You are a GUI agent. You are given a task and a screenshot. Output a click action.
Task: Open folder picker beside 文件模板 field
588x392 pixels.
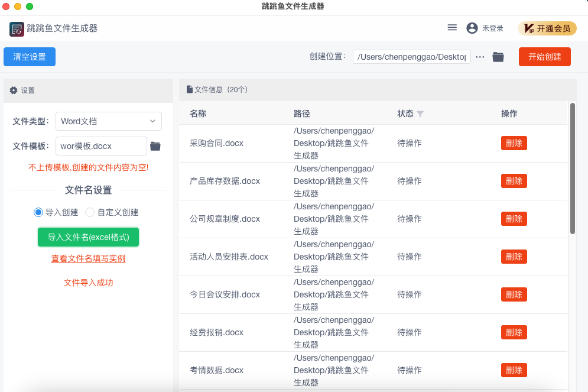(156, 146)
